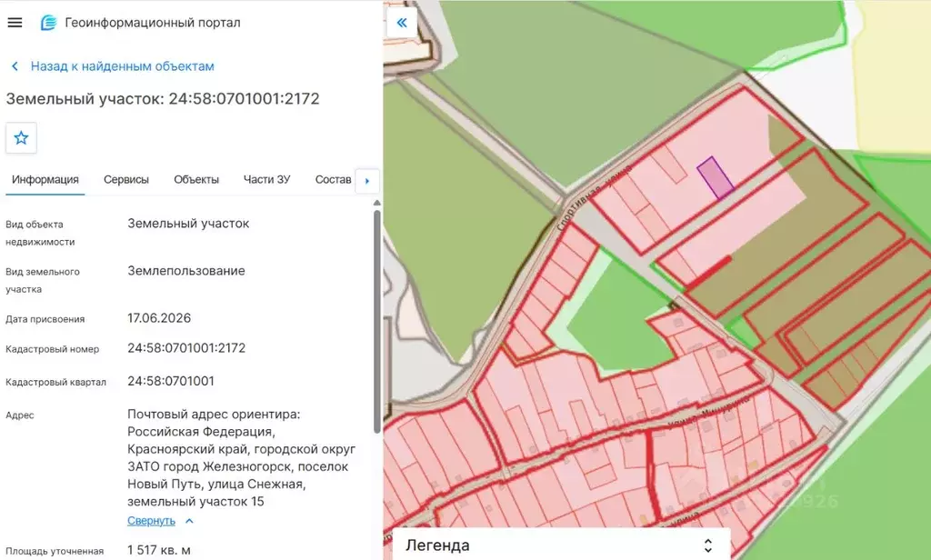Click the Землепользование value
The height and width of the screenshot is (560, 931).
(186, 271)
